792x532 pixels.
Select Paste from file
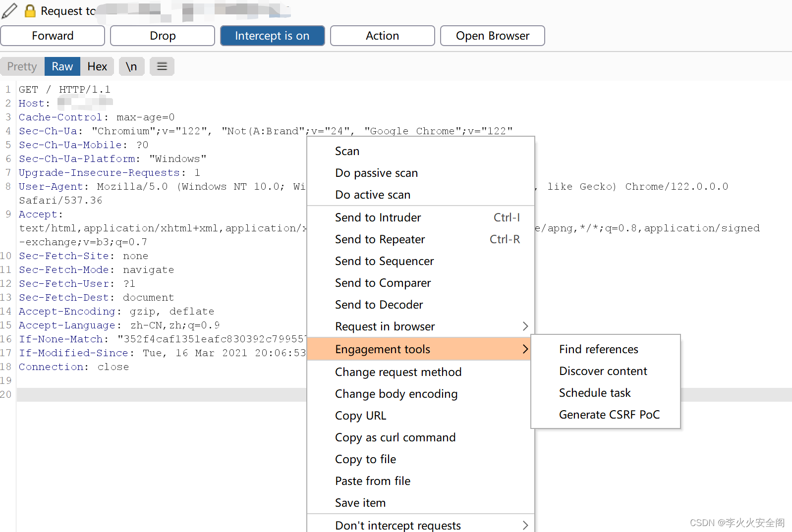(421, 481)
